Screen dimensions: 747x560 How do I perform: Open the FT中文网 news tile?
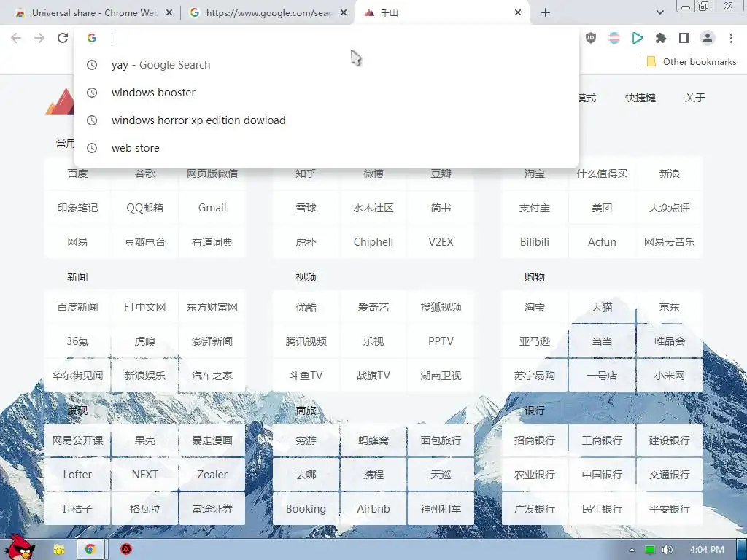[x=145, y=307]
